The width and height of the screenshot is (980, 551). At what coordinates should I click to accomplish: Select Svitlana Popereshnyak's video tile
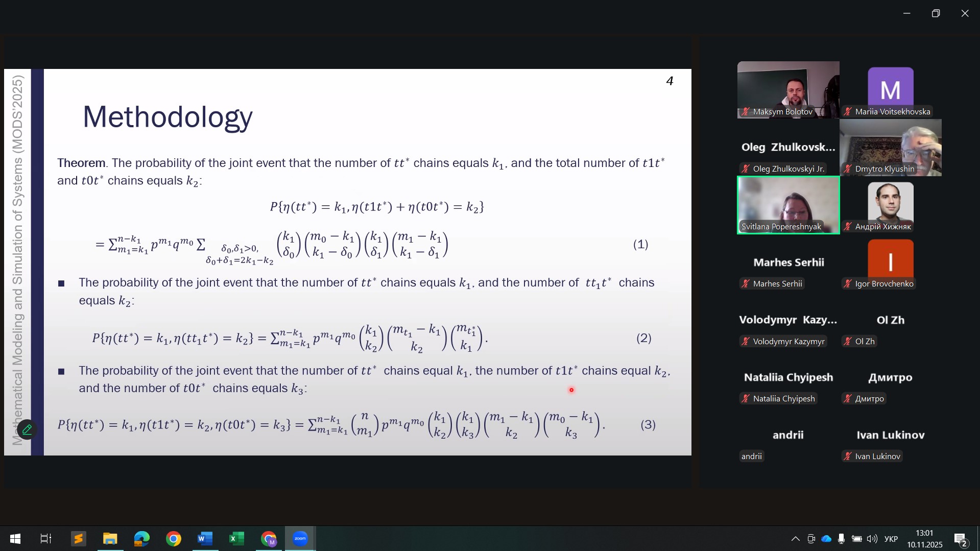click(788, 205)
